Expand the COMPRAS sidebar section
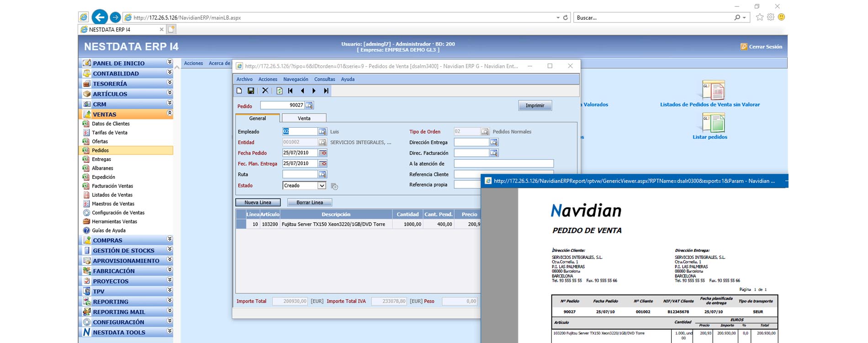Viewport: 868px width, 343px height. [x=169, y=239]
